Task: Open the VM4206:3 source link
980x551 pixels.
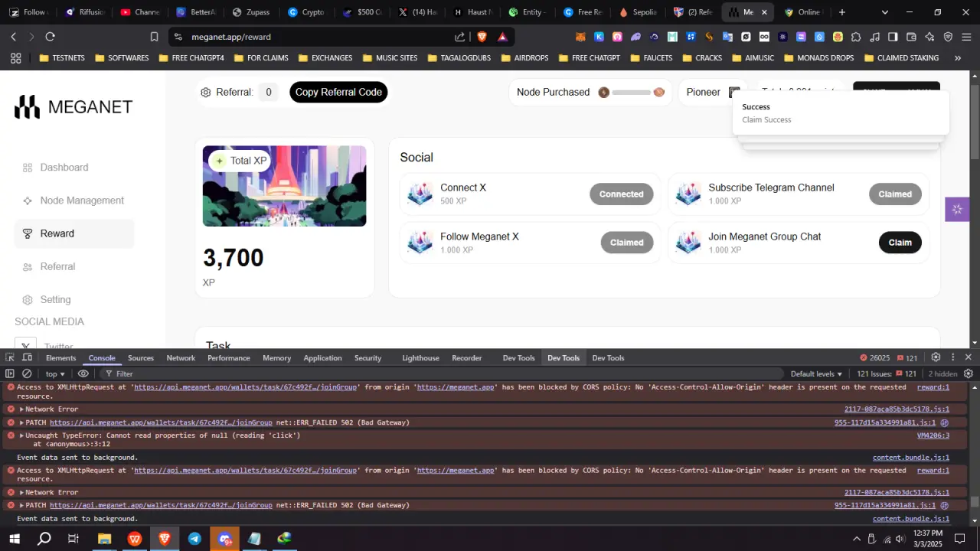Action: coord(933,435)
